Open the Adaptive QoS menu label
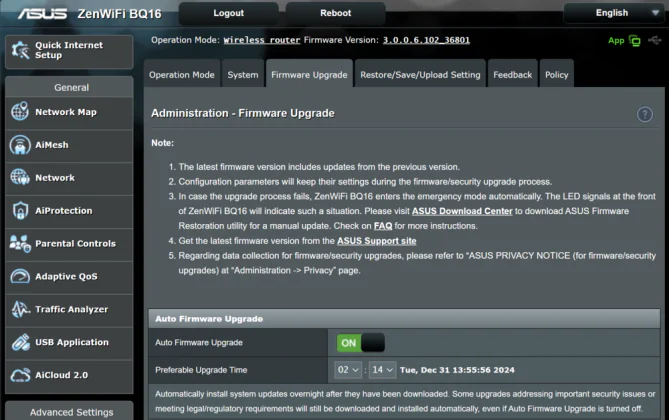Image resolution: width=669 pixels, height=420 pixels. click(66, 276)
